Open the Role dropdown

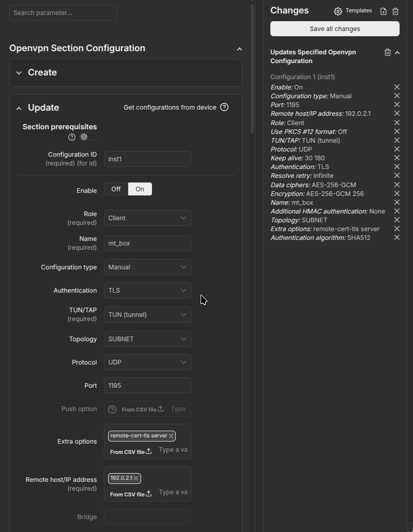click(147, 218)
